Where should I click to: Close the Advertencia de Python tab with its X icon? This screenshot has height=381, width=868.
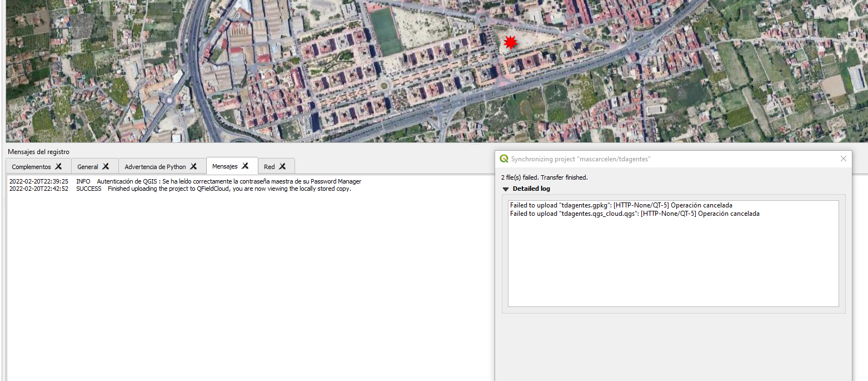[193, 166]
